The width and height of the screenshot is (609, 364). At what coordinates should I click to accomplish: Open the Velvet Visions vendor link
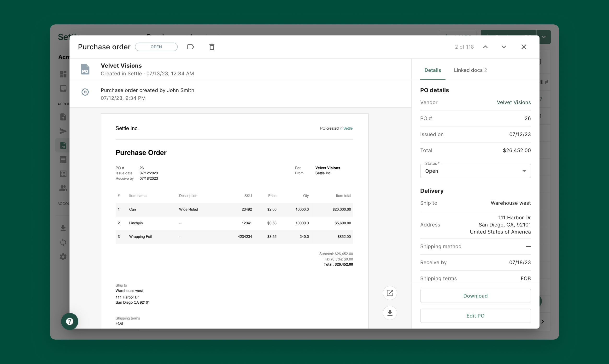pyautogui.click(x=514, y=102)
